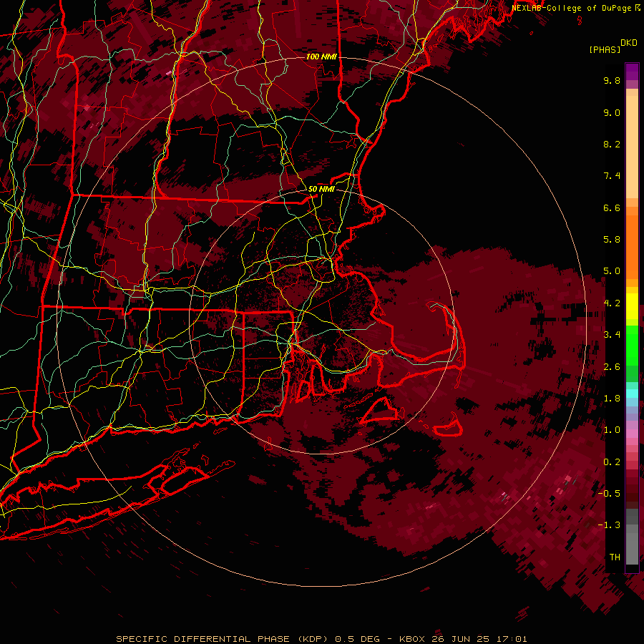The image size is (644, 644).
Task: Click the 8.2 value on the scale
Action: 612,144
